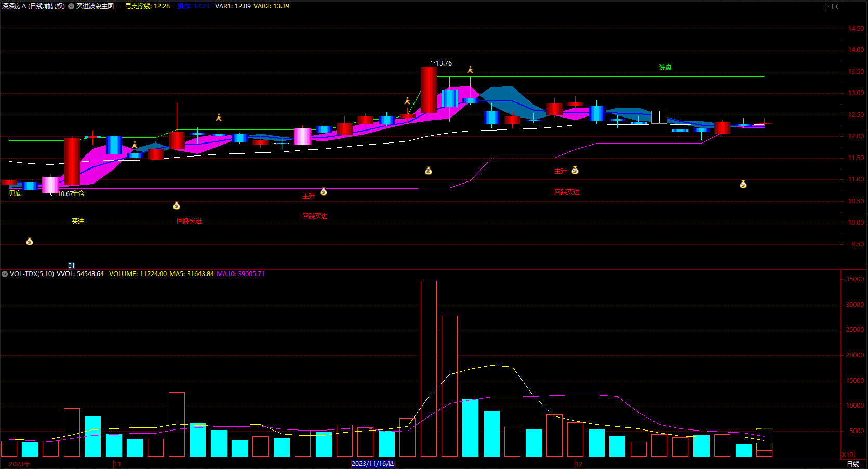Click the X10 volume scale button
Viewport: 868px width, 469px height.
pos(847,454)
